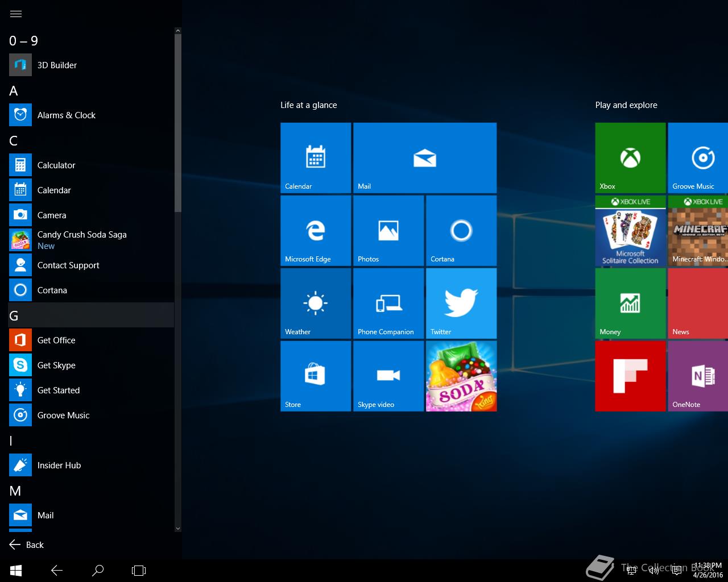Image resolution: width=728 pixels, height=582 pixels.
Task: Open the Store tile
Action: [x=316, y=376]
